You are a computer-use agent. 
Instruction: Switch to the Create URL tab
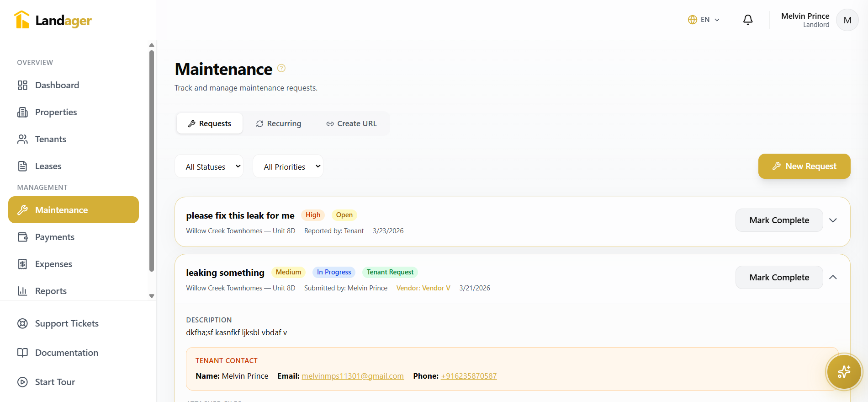pyautogui.click(x=351, y=123)
